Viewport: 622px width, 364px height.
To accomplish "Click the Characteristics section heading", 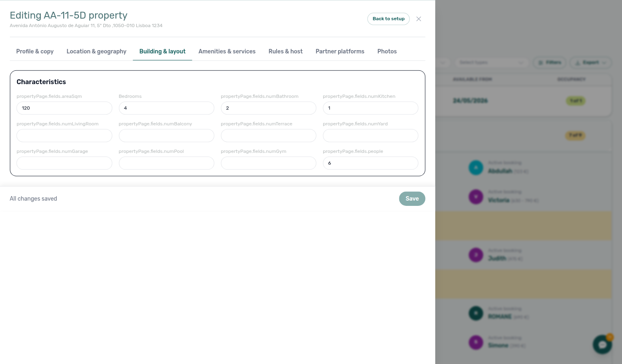I will [41, 82].
